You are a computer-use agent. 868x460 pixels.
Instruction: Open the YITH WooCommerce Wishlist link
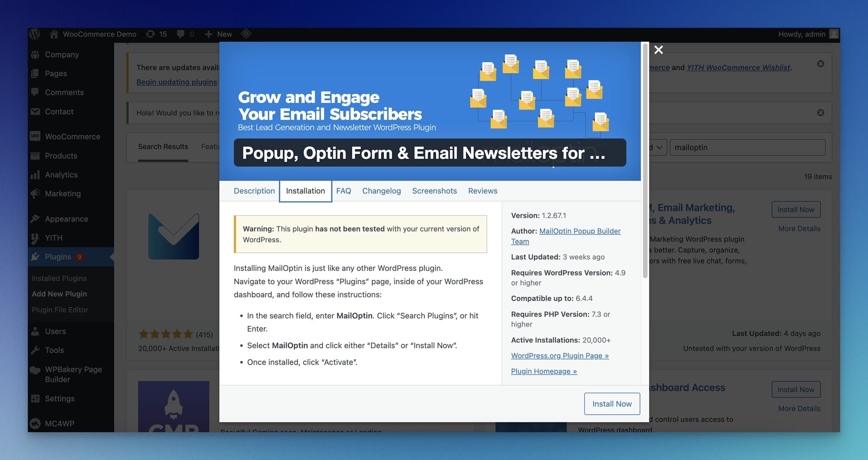[x=738, y=67]
